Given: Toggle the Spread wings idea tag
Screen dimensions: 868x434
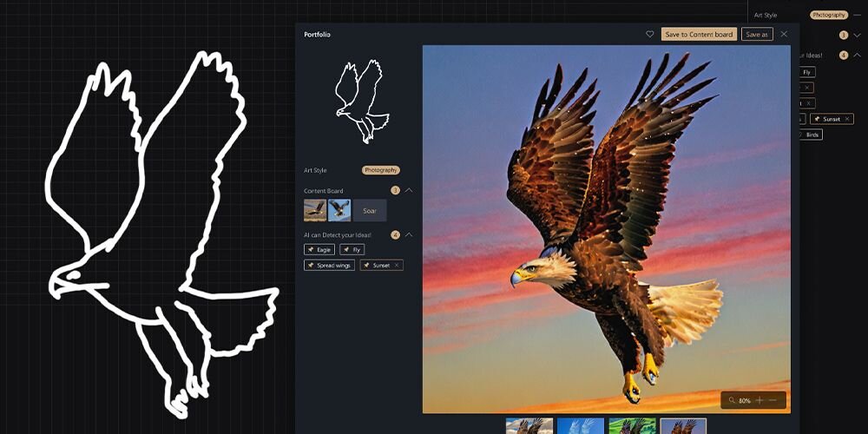Looking at the screenshot, I should pyautogui.click(x=329, y=265).
